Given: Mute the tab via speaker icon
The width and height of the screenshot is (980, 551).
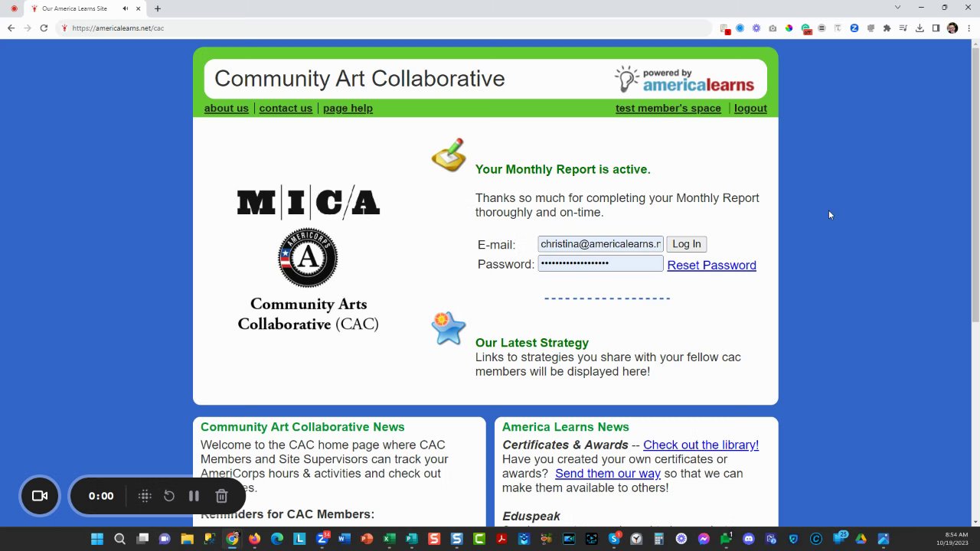Looking at the screenshot, I should [x=125, y=8].
